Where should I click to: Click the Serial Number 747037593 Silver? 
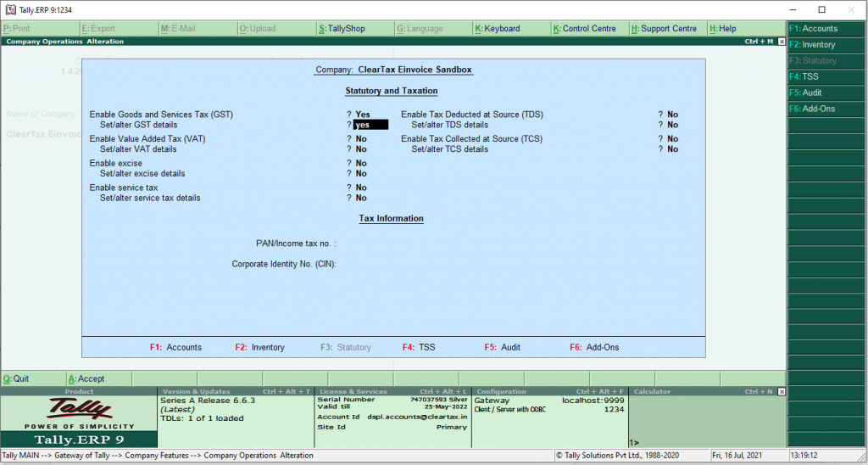click(392, 400)
